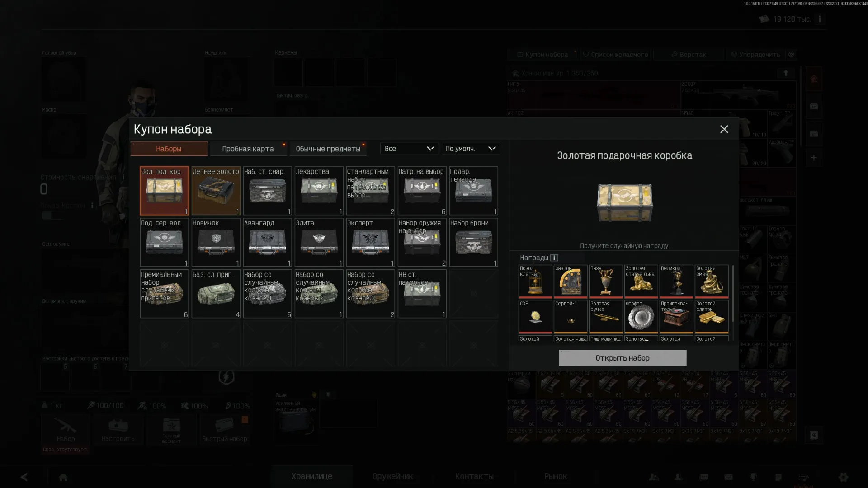
Task: Expand the Все filter dropdown
Action: [409, 149]
